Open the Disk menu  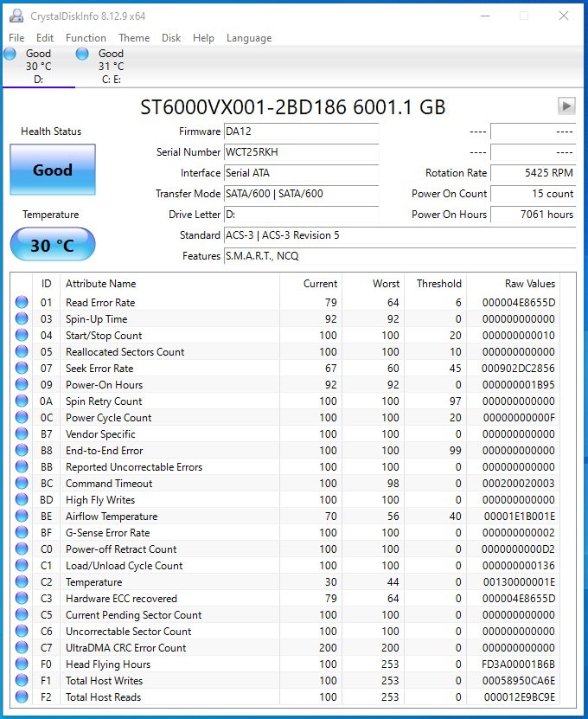pyautogui.click(x=171, y=38)
